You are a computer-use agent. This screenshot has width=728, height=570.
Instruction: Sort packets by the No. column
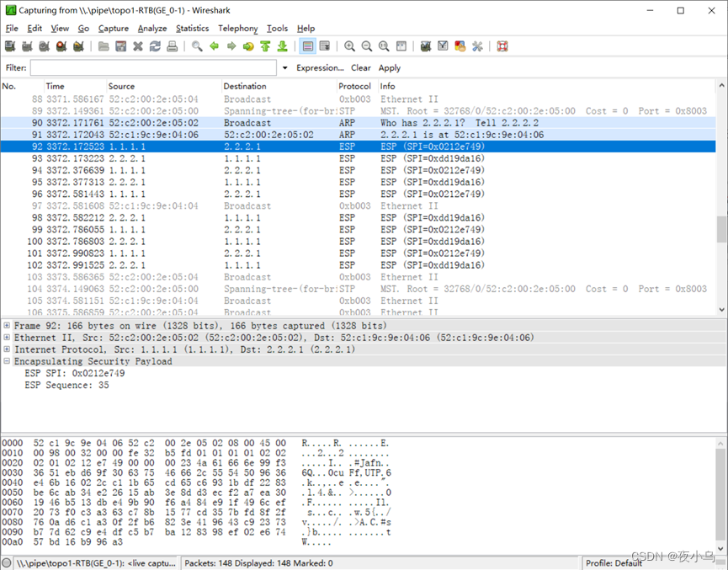click(22, 86)
